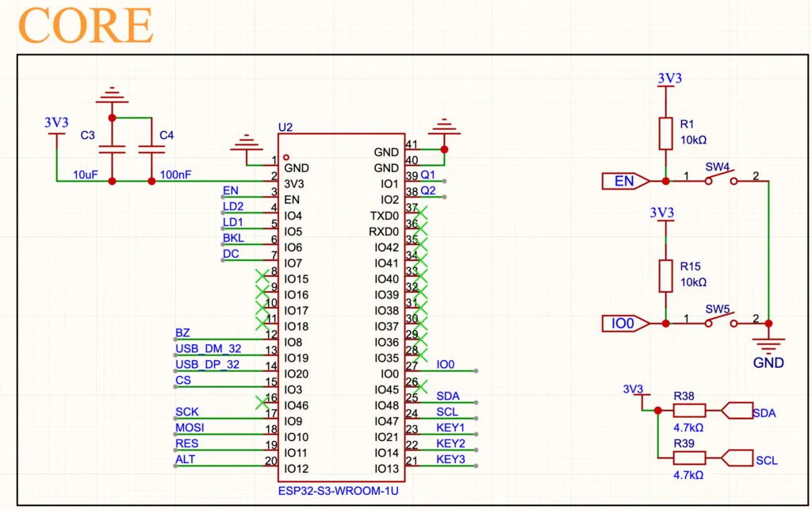812x510 pixels.
Task: Click the SW5 switch symbol
Action: point(721,320)
